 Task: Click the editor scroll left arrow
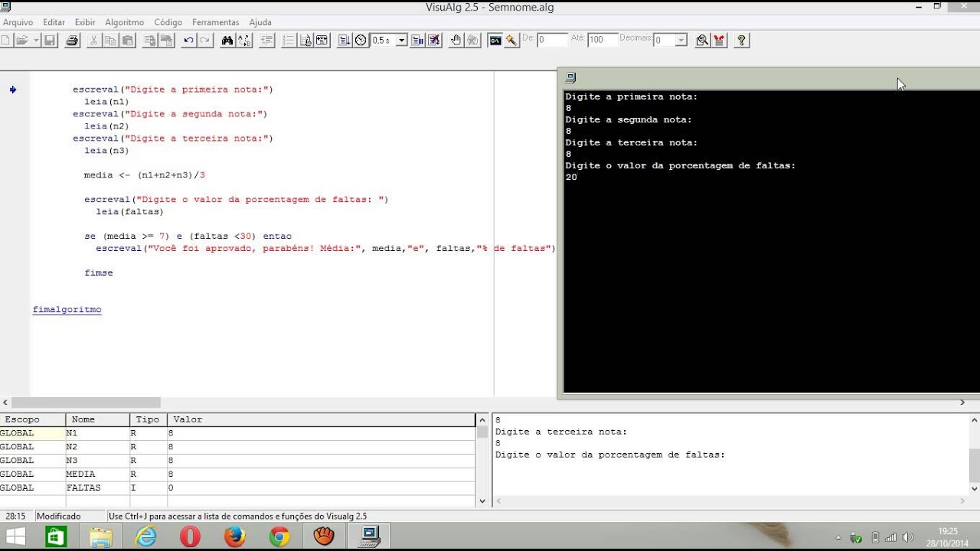point(5,403)
